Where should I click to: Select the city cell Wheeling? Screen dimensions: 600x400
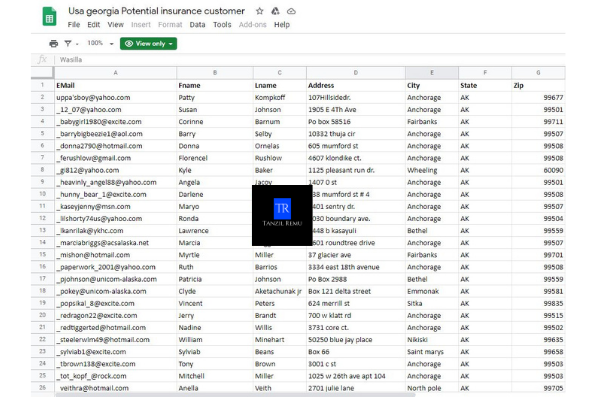[x=432, y=170]
